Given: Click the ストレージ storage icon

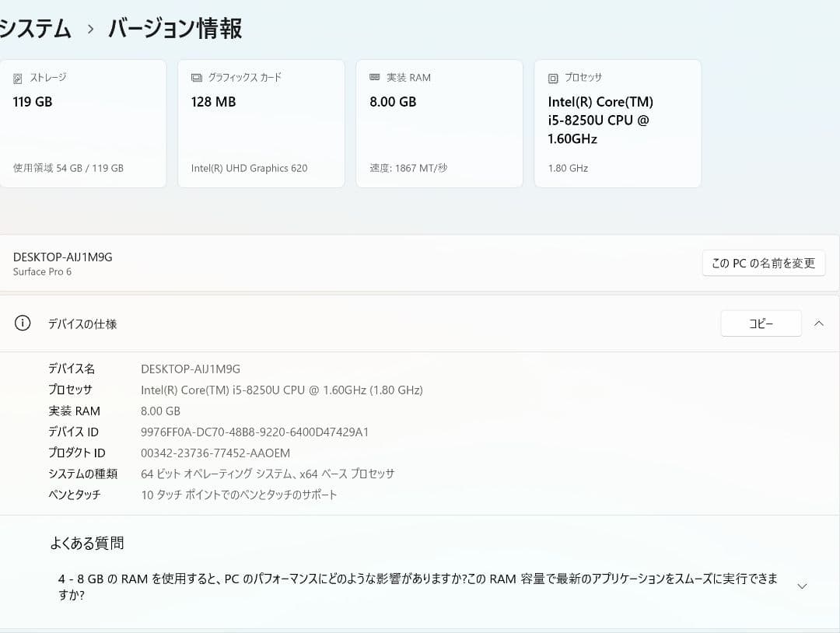Looking at the screenshot, I should click(17, 76).
